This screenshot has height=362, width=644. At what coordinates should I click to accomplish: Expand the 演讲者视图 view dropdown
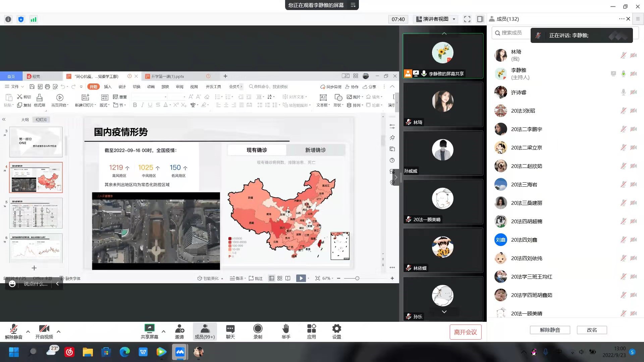click(x=454, y=19)
